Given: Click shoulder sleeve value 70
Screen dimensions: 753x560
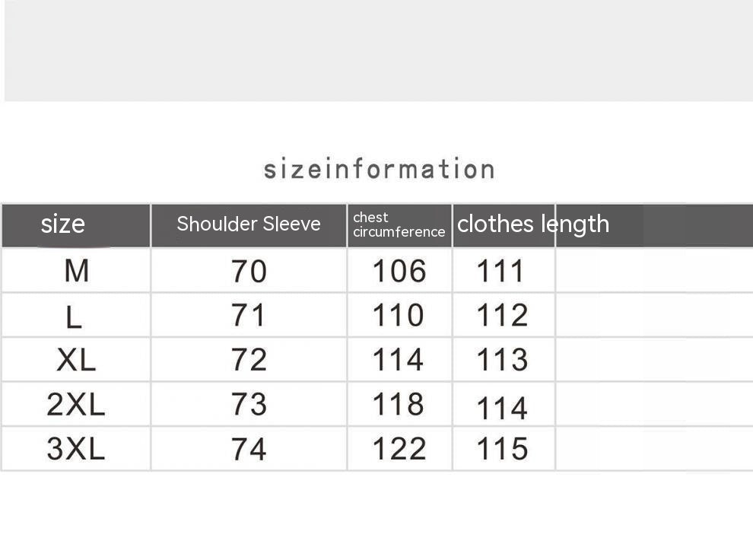Looking at the screenshot, I should click(x=249, y=271).
